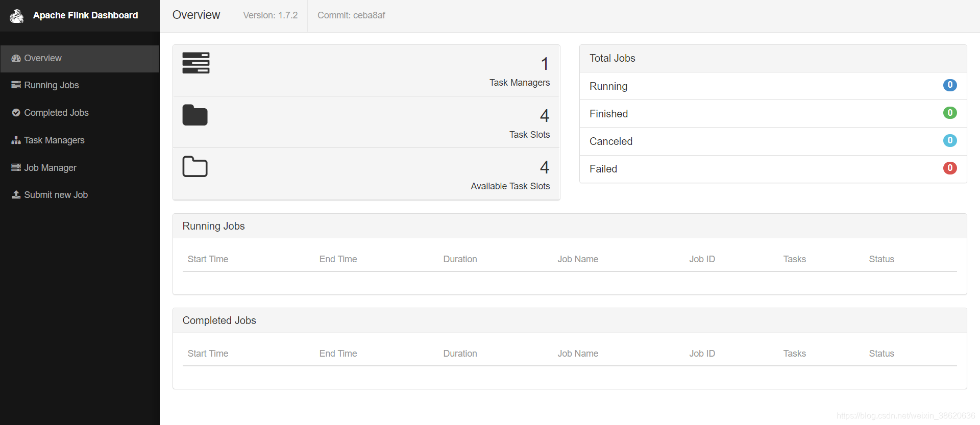The height and width of the screenshot is (425, 980).
Task: Click the light blue Canceled count badge
Action: click(950, 140)
